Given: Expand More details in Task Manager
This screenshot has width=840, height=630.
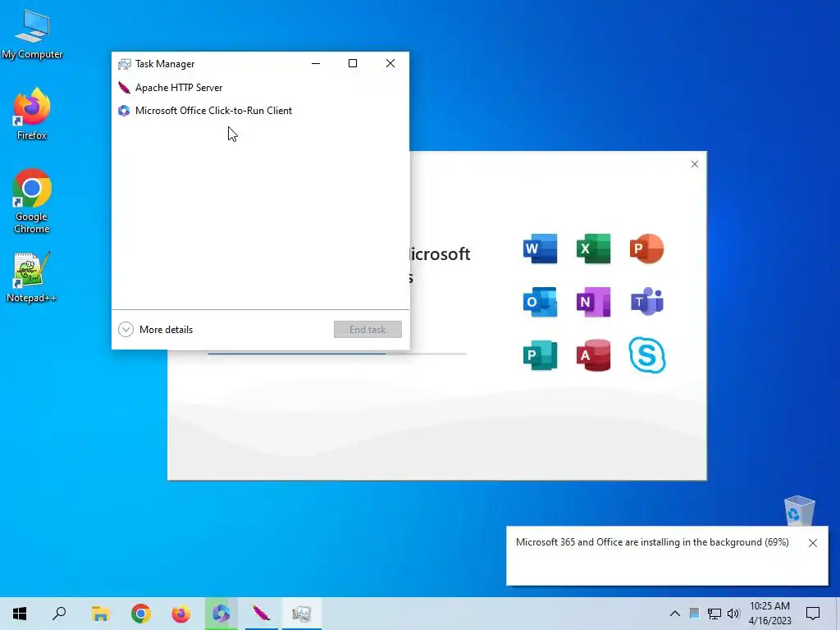Looking at the screenshot, I should tap(156, 330).
